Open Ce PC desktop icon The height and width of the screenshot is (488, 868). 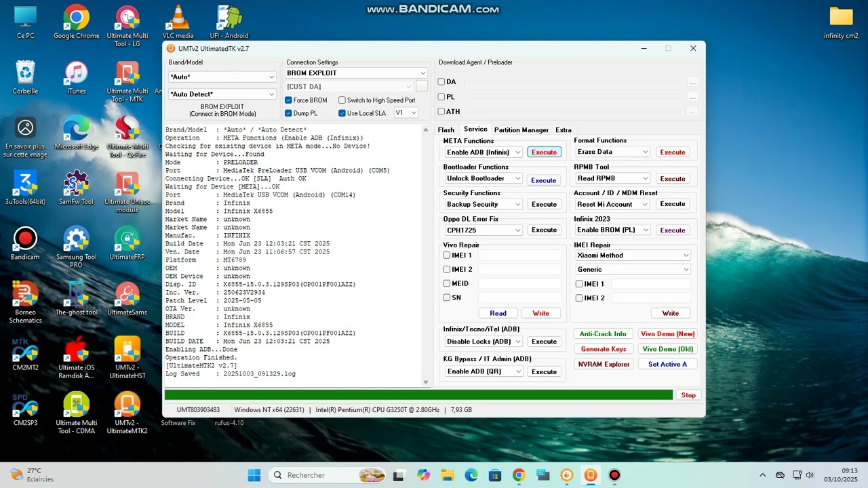[25, 22]
